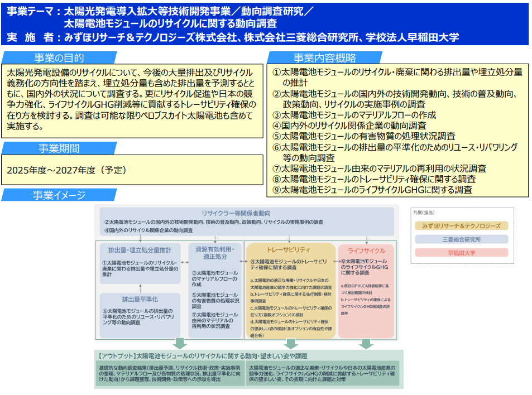
Task: Click the 事業テーマ title line in blue banner
Action: [x=160, y=12]
